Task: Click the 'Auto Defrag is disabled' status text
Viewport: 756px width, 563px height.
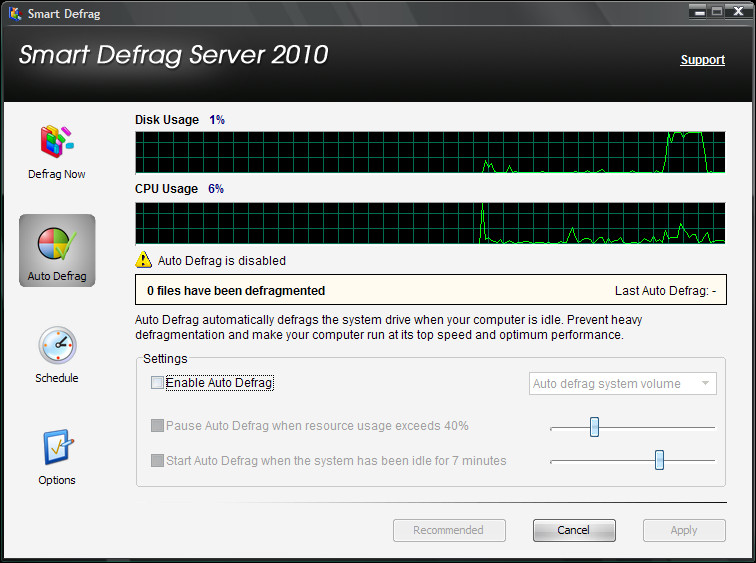Action: point(222,261)
